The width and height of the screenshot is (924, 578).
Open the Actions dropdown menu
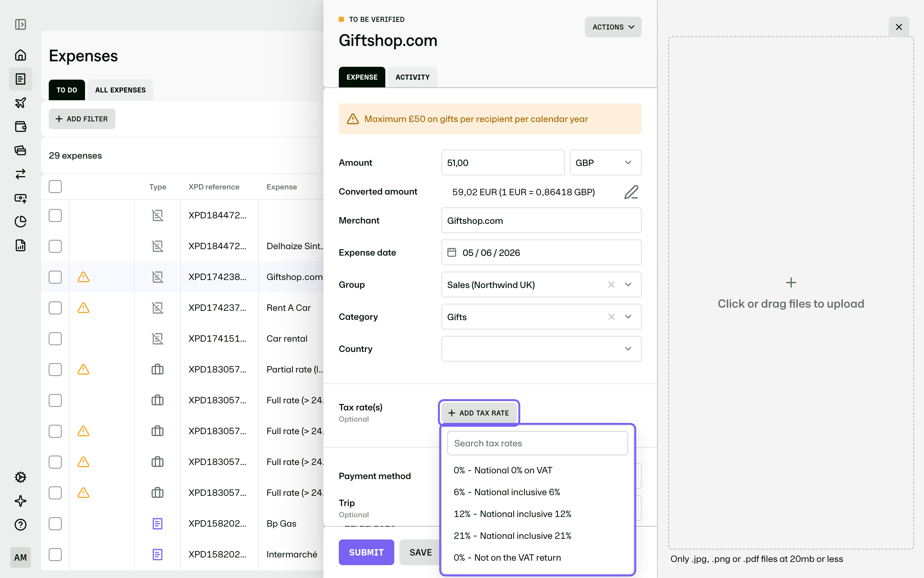click(x=613, y=27)
